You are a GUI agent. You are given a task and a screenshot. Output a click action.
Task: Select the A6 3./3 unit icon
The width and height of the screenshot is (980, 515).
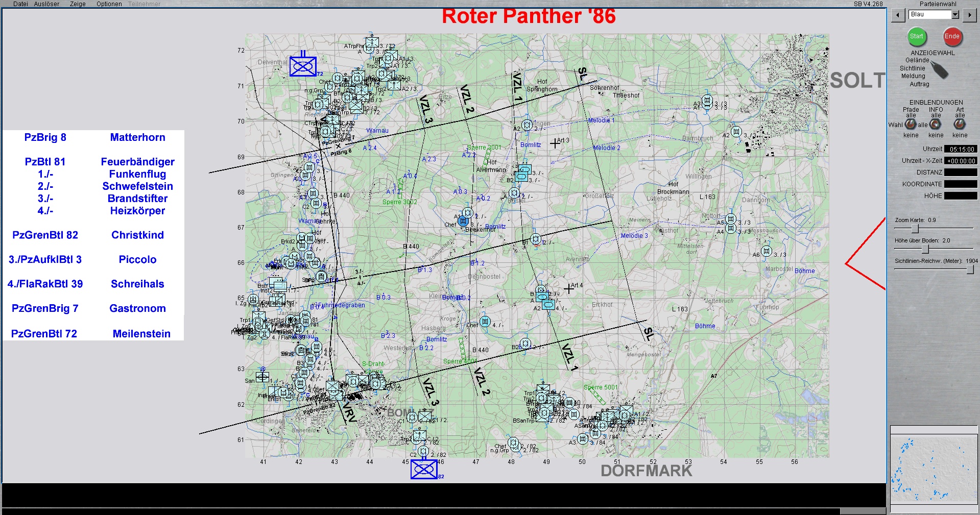tap(766, 251)
